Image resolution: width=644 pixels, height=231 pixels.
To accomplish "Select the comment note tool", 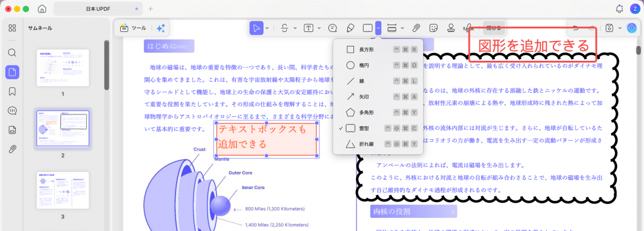I will coord(333,28).
